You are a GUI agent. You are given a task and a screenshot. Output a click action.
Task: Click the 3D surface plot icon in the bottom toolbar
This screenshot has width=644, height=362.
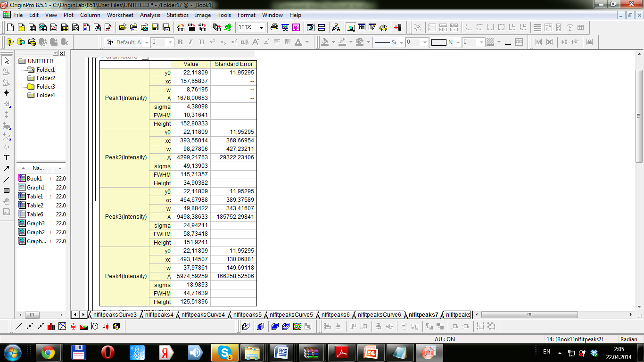(275, 326)
